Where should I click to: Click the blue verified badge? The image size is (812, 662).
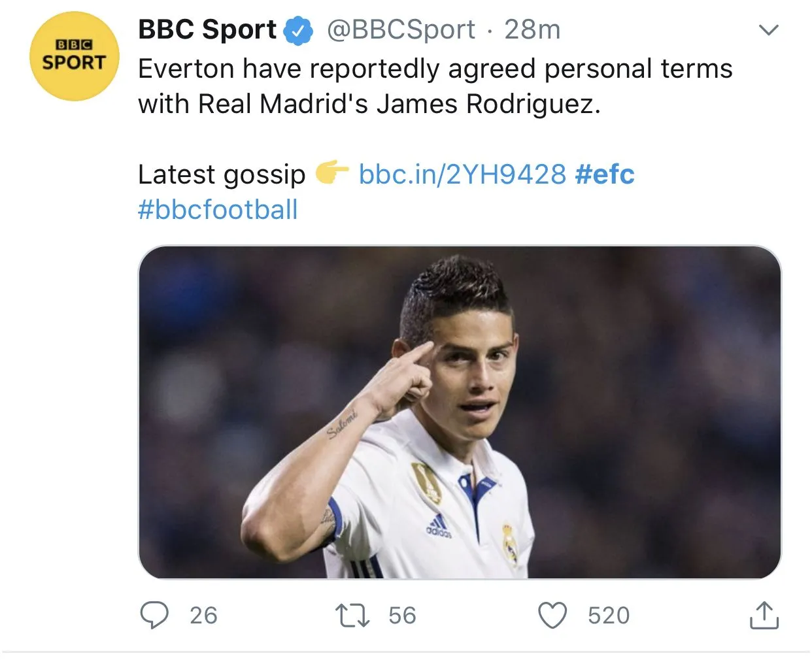click(x=299, y=31)
